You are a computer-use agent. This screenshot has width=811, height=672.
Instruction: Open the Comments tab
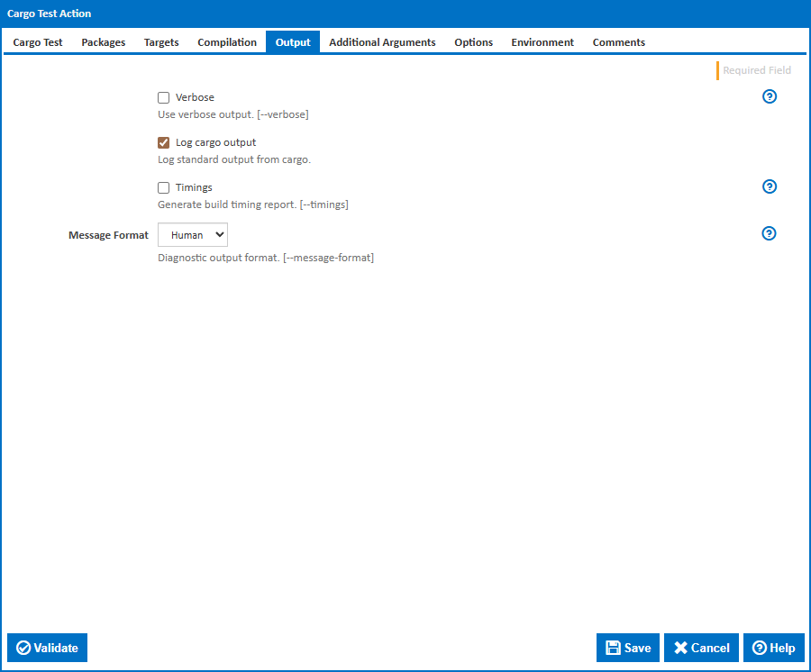click(x=618, y=42)
